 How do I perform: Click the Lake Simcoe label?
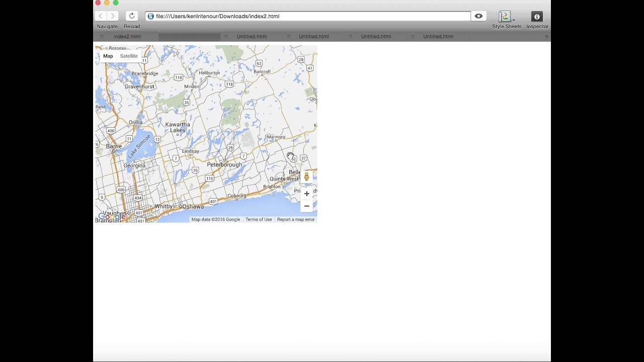pos(139,146)
